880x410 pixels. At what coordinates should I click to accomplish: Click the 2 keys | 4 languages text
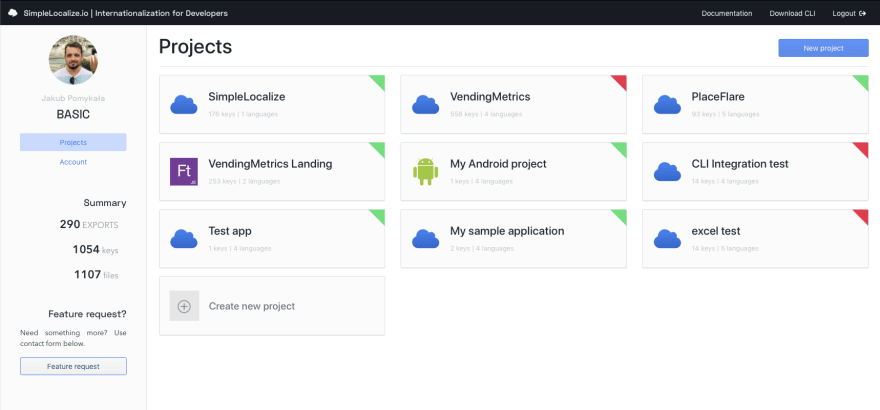tap(482, 248)
